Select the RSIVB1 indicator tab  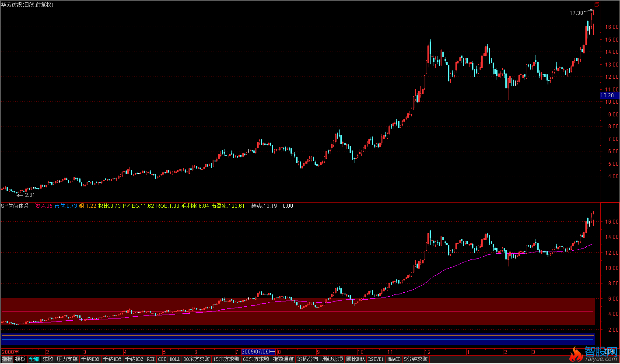click(375, 359)
